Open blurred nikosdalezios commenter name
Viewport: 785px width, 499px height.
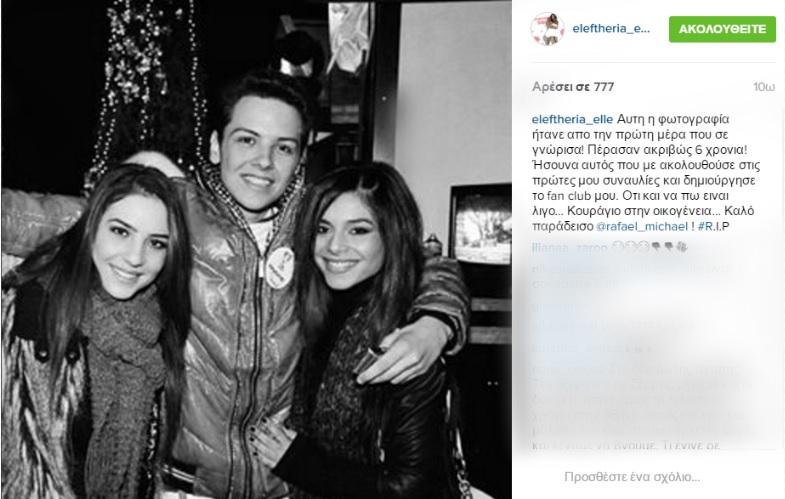pos(570,269)
